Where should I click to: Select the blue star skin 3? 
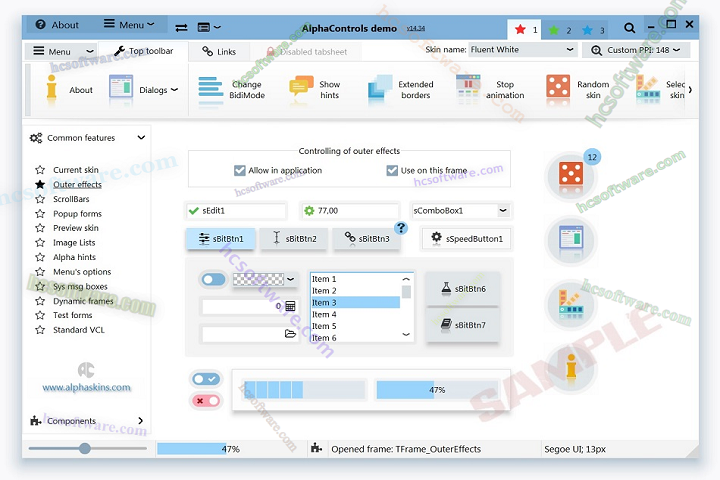[587, 30]
